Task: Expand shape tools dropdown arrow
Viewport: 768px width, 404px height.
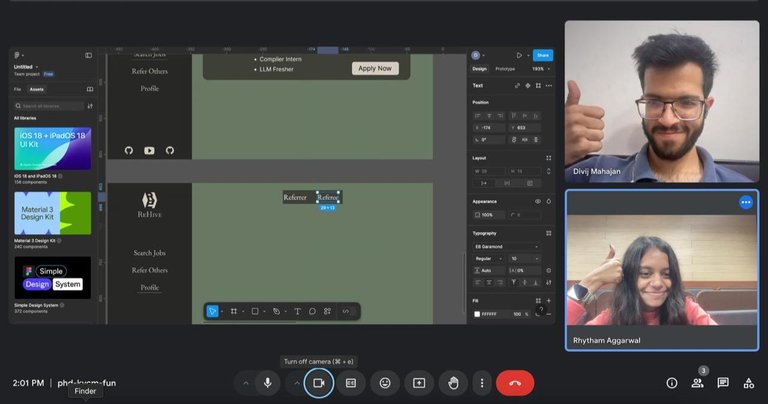Action: (x=264, y=312)
